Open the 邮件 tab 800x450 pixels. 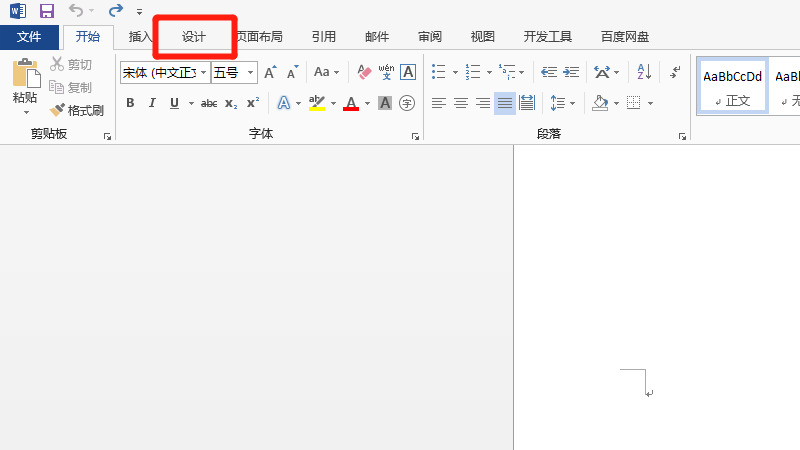pos(377,37)
